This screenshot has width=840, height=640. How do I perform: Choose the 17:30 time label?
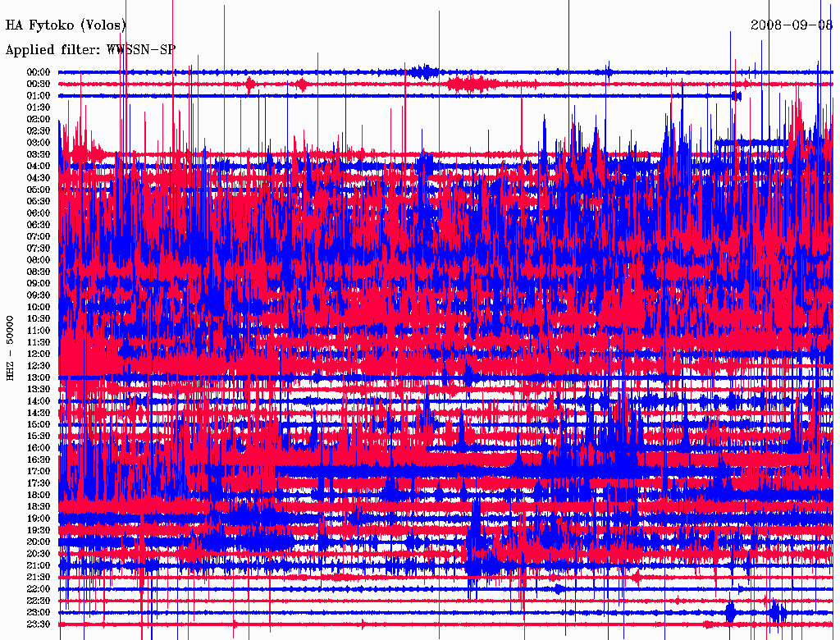pyautogui.click(x=39, y=483)
